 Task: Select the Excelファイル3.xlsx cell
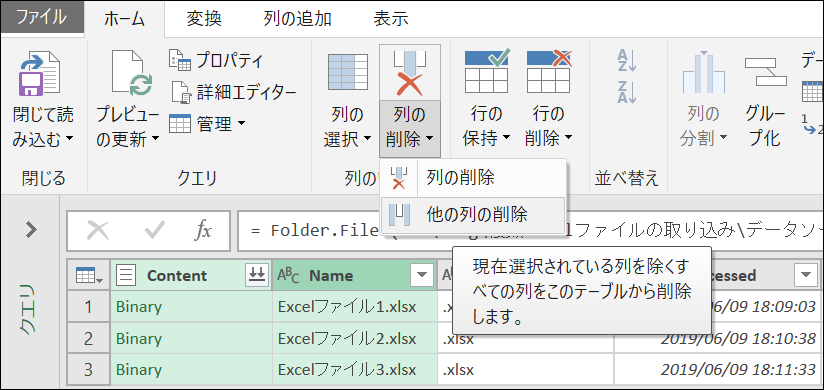point(354,370)
